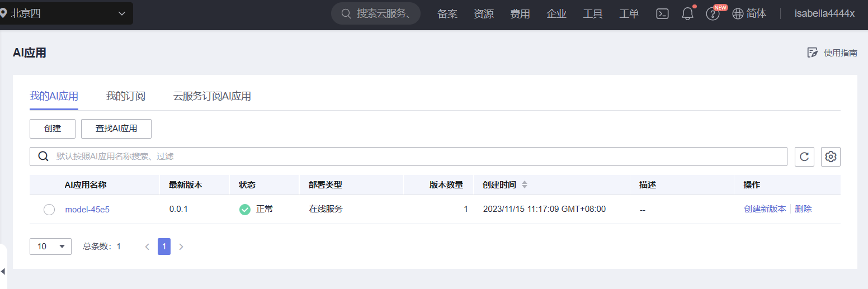The width and height of the screenshot is (868, 289).
Task: Switch to 云服务订阅AI应用 tab
Action: [x=212, y=96]
